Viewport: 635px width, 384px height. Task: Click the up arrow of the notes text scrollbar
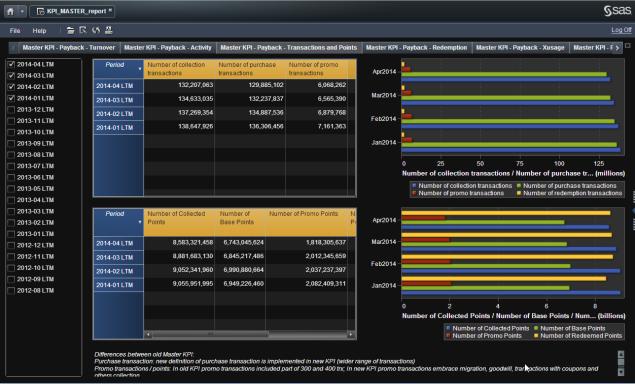coord(621,355)
